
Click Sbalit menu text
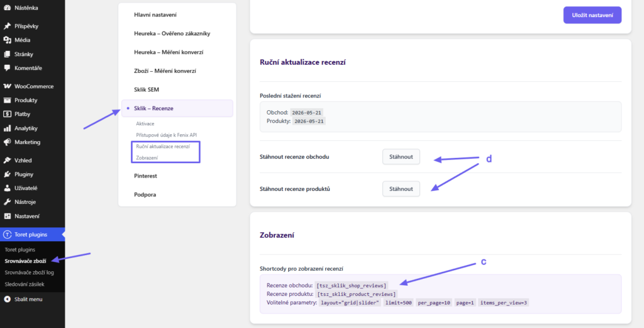28,299
